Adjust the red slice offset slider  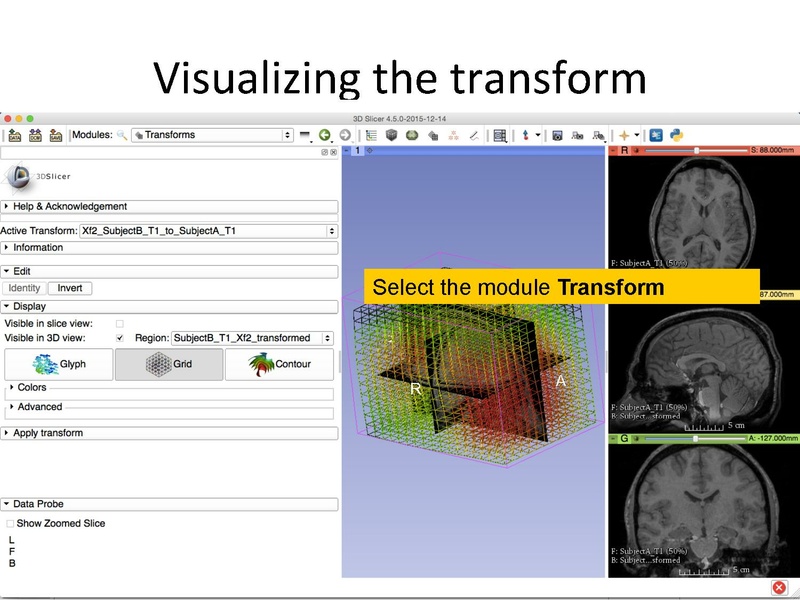(x=697, y=151)
